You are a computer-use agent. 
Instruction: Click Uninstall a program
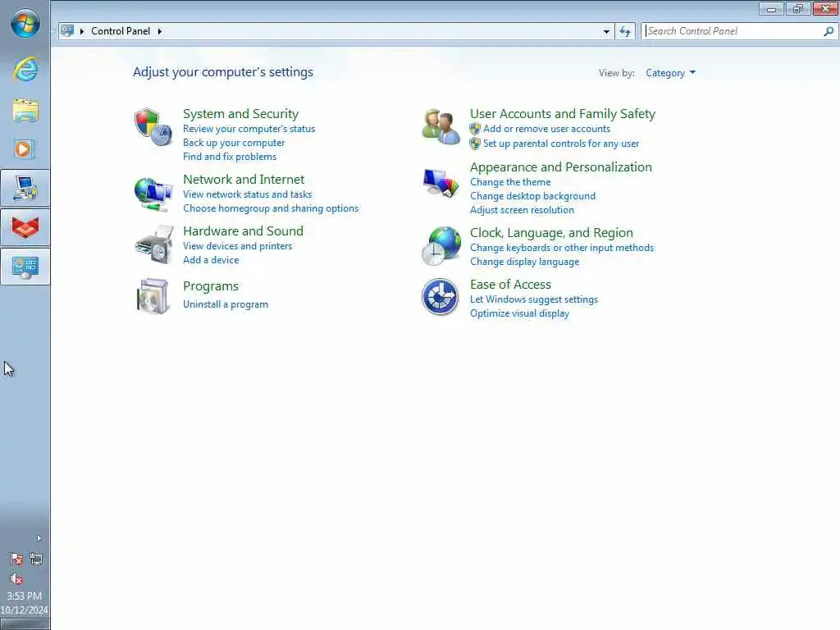[225, 304]
